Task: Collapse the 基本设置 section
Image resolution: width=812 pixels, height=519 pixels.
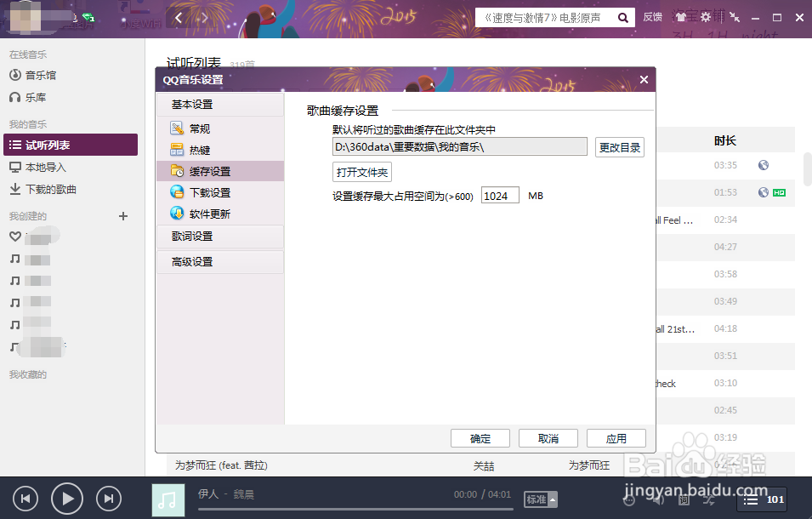Action: pos(220,105)
